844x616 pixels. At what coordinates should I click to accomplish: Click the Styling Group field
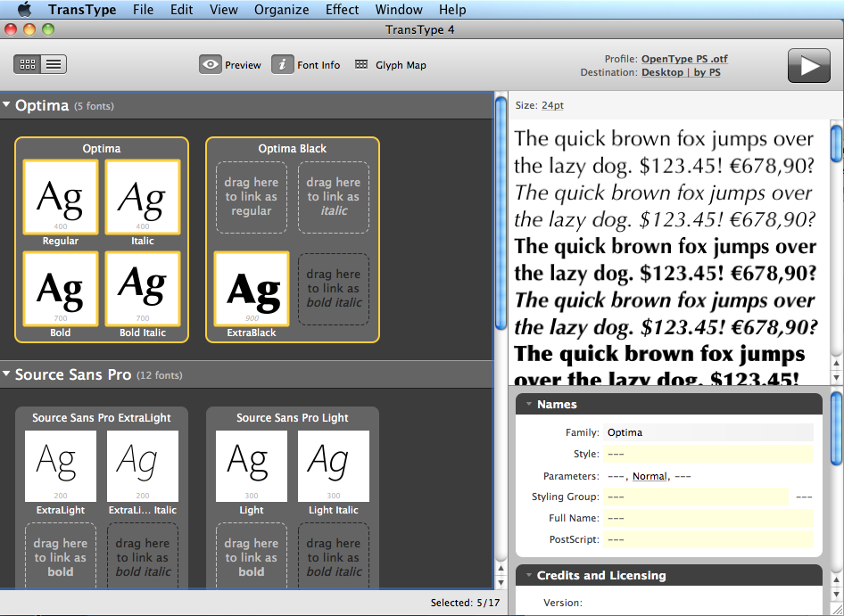coord(696,497)
